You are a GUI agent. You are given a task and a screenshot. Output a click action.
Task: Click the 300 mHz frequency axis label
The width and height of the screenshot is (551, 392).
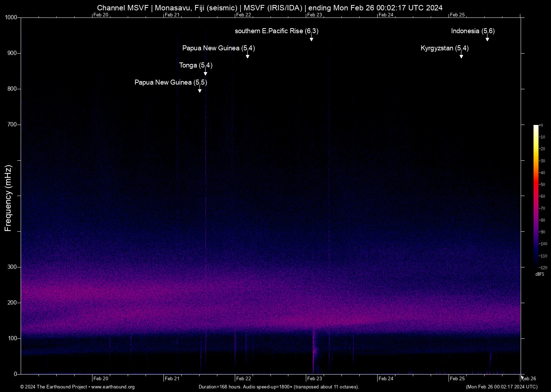click(12, 267)
